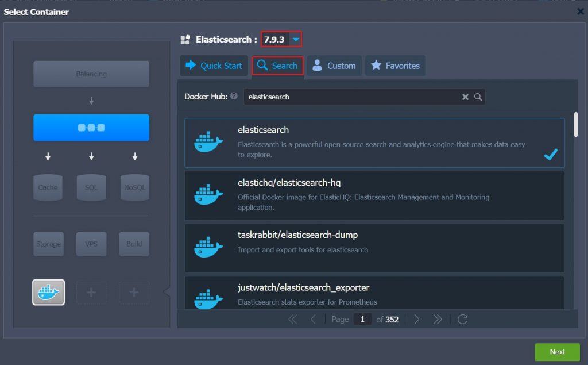Select the taskrabbit/elasticsearch-dump image
588x365 pixels.
(374, 248)
